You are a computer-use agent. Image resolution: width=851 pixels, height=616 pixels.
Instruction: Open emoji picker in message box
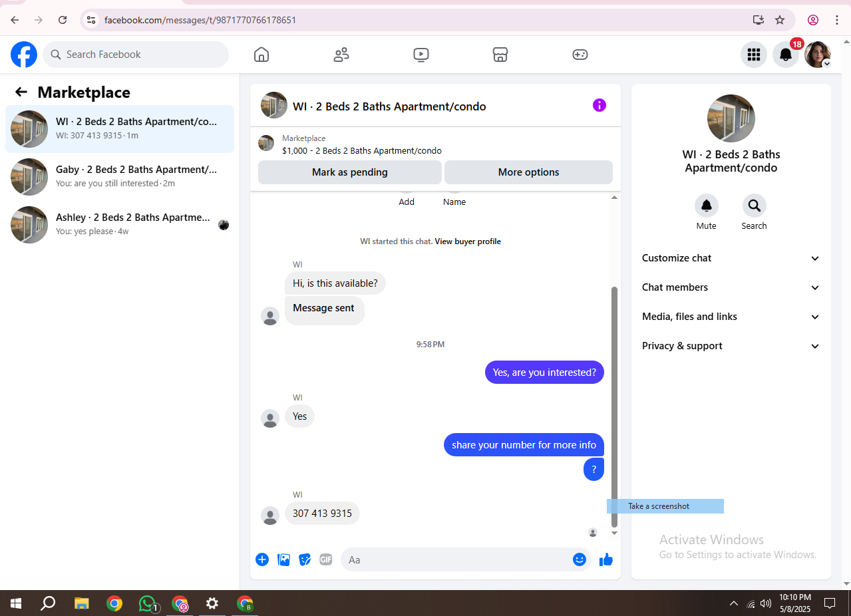tap(580, 559)
